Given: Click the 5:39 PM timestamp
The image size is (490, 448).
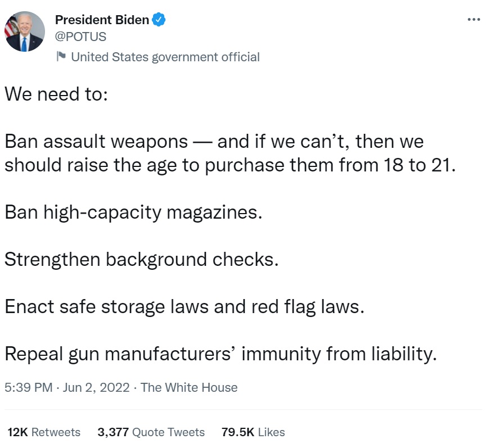Looking at the screenshot, I should point(28,387).
